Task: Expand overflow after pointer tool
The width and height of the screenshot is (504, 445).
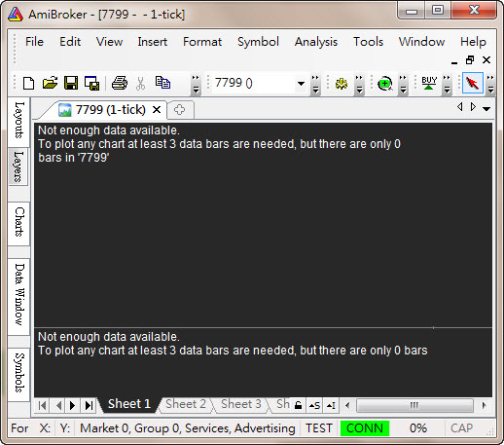Action: click(x=490, y=84)
